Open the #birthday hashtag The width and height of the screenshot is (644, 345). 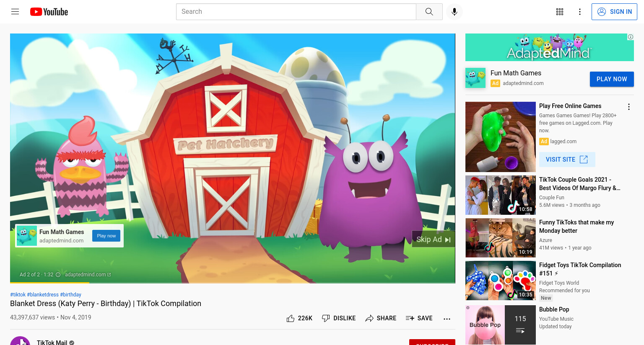70,295
